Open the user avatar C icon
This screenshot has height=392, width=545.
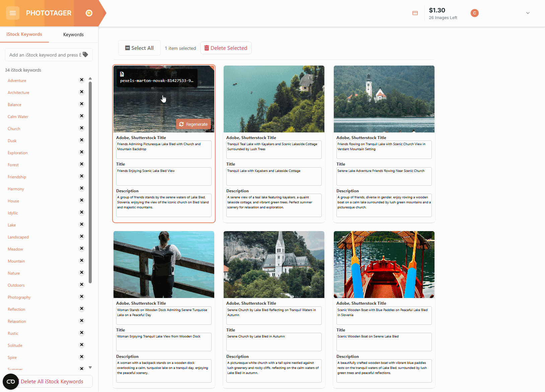[x=474, y=13]
